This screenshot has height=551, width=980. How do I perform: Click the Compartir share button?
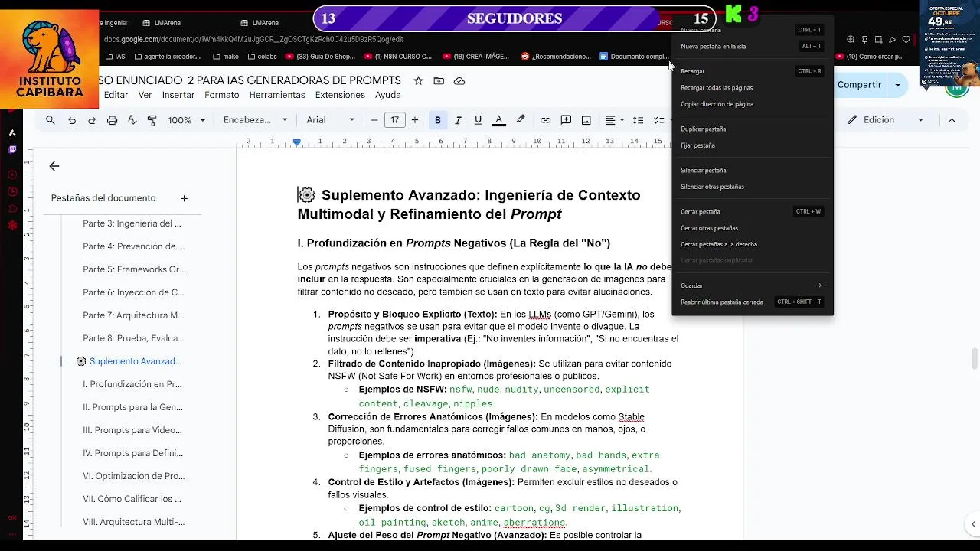coord(859,85)
